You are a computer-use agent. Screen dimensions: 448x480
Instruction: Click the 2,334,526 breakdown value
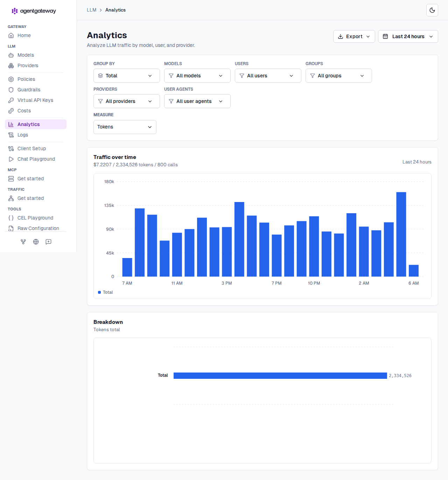tap(400, 376)
